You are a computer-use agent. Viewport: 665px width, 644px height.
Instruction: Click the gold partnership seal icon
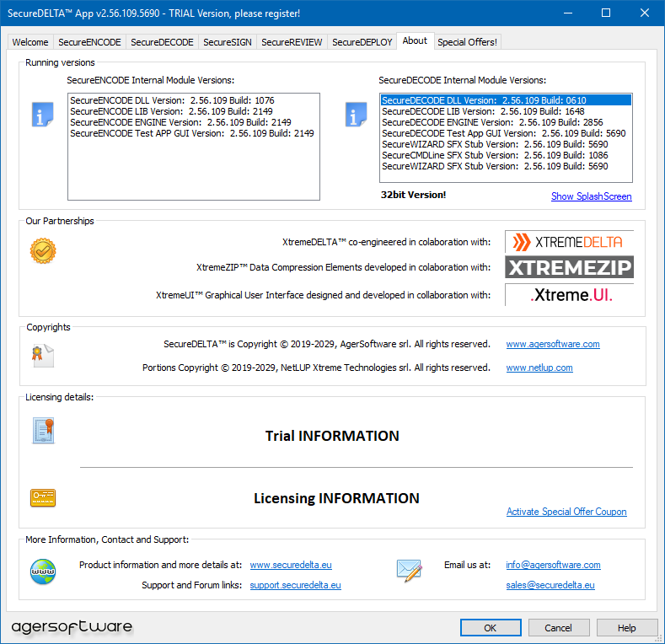pos(43,250)
